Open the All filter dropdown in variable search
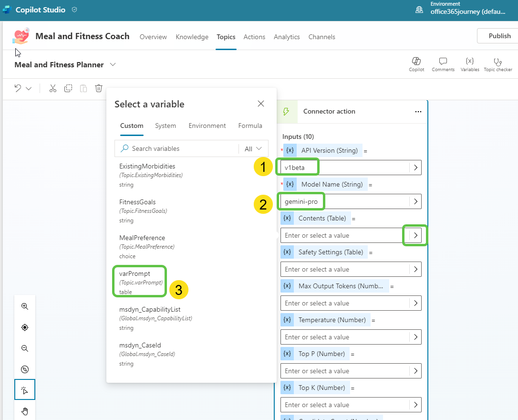518x420 pixels. (x=253, y=148)
